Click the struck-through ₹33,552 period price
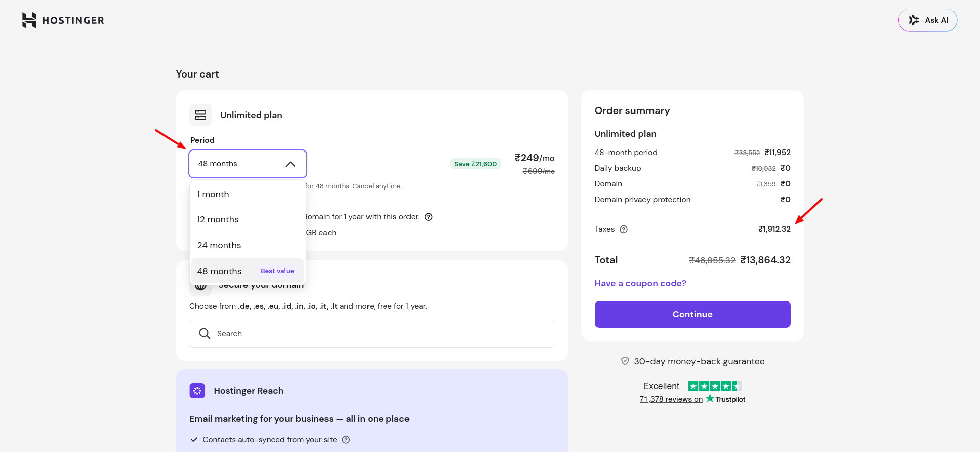Image resolution: width=980 pixels, height=453 pixels. pos(747,153)
